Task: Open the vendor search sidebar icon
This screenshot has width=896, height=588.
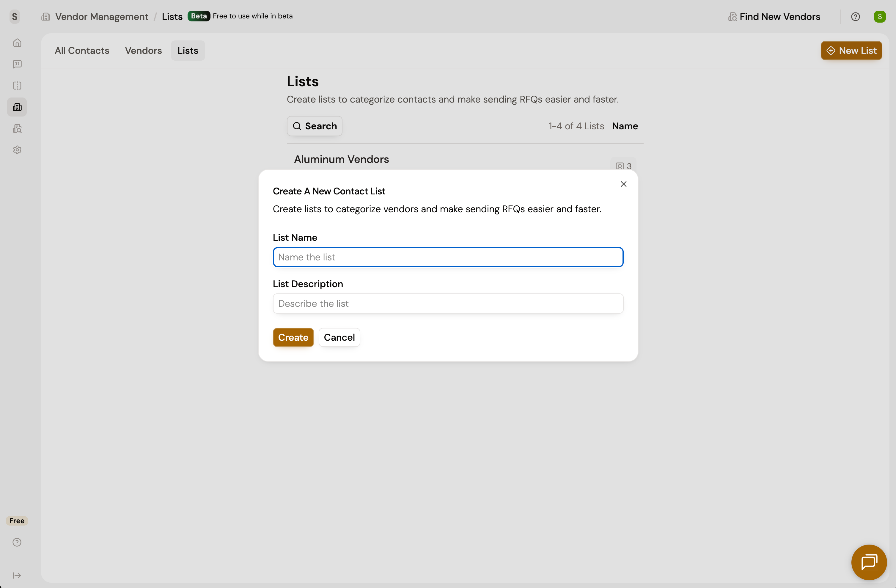Action: (17, 129)
